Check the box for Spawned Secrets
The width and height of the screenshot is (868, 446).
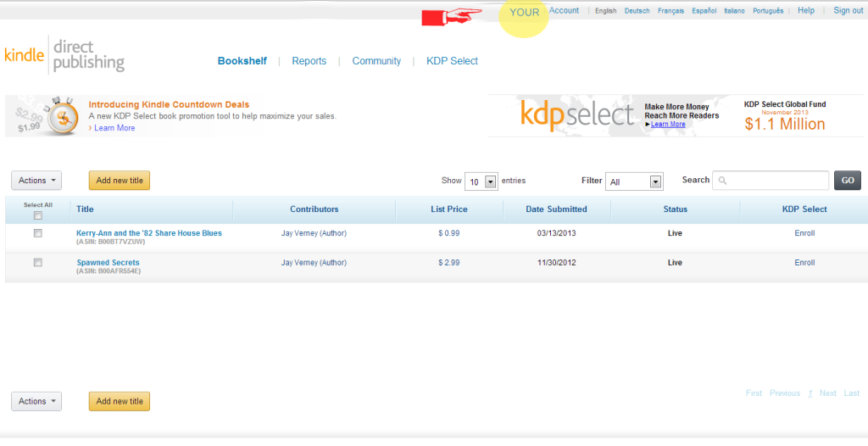point(37,263)
